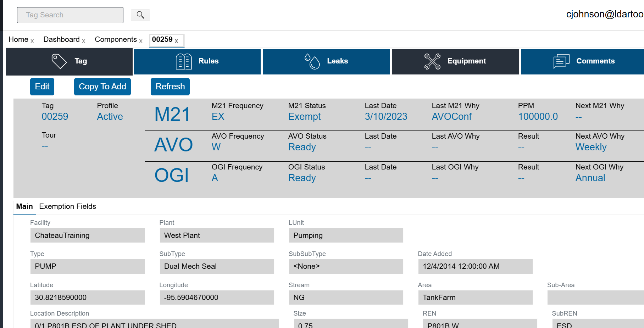The height and width of the screenshot is (328, 644).
Task: Click Last Date value 3/10/2023
Action: pyautogui.click(x=386, y=117)
